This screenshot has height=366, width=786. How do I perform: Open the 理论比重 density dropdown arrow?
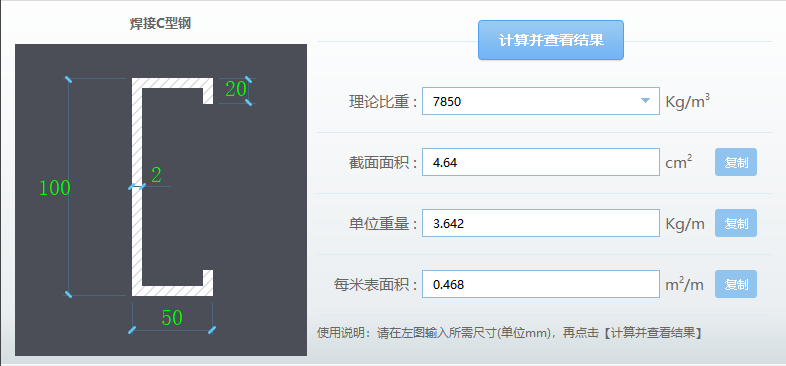point(646,101)
